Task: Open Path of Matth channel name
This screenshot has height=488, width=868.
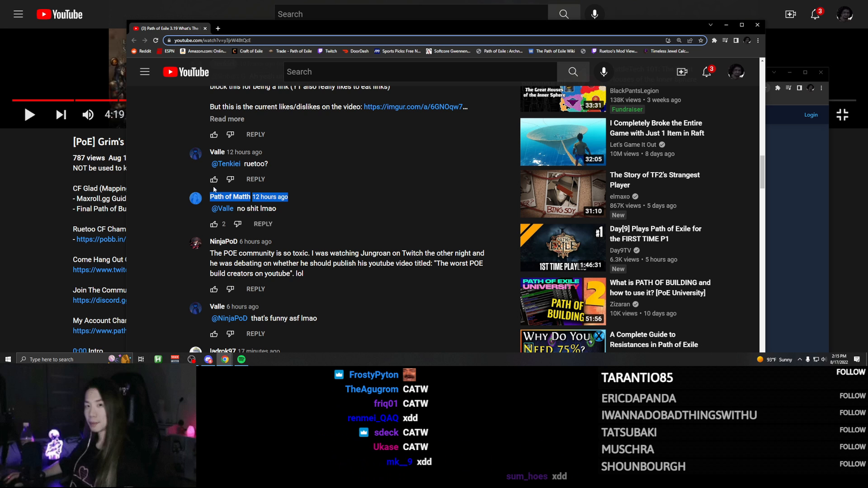Action: click(x=230, y=197)
